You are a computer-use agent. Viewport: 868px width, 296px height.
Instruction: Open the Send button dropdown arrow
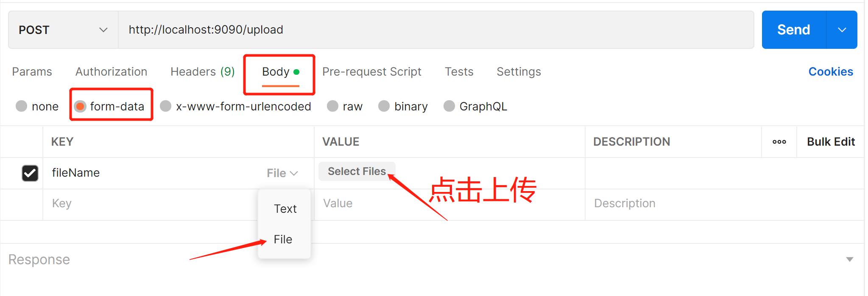(842, 30)
